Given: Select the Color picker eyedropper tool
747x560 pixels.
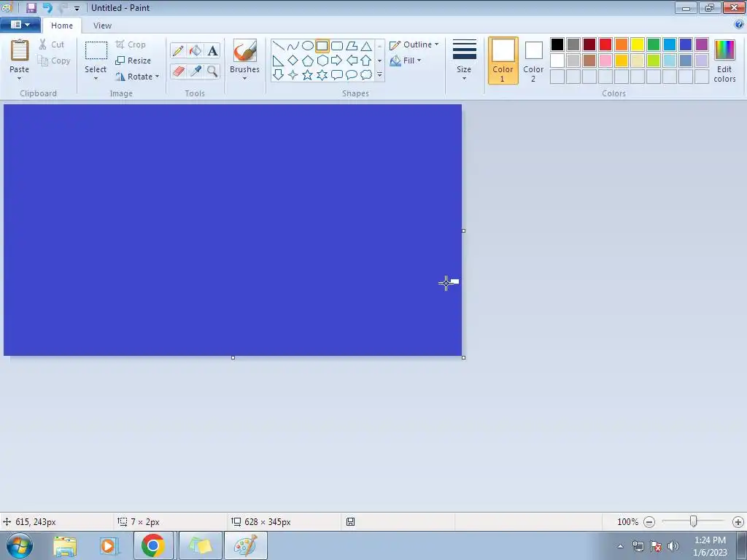Looking at the screenshot, I should click(195, 71).
